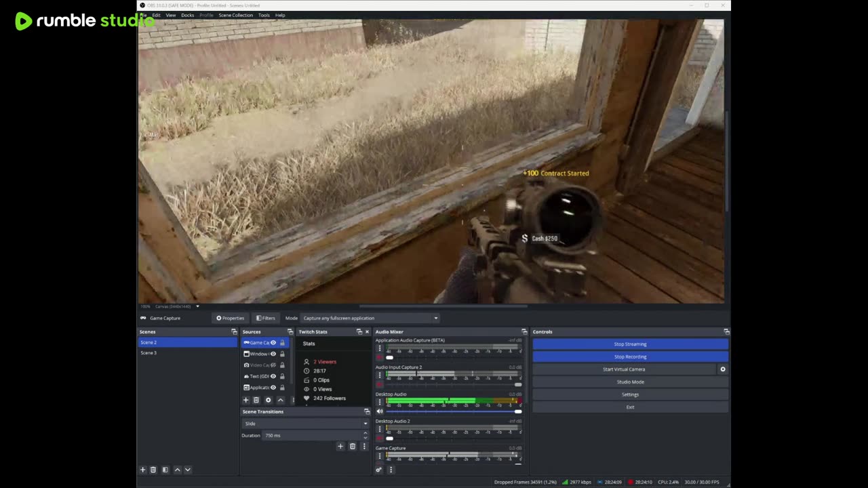The height and width of the screenshot is (488, 868).
Task: Remove scene transition with trash icon
Action: click(352, 446)
